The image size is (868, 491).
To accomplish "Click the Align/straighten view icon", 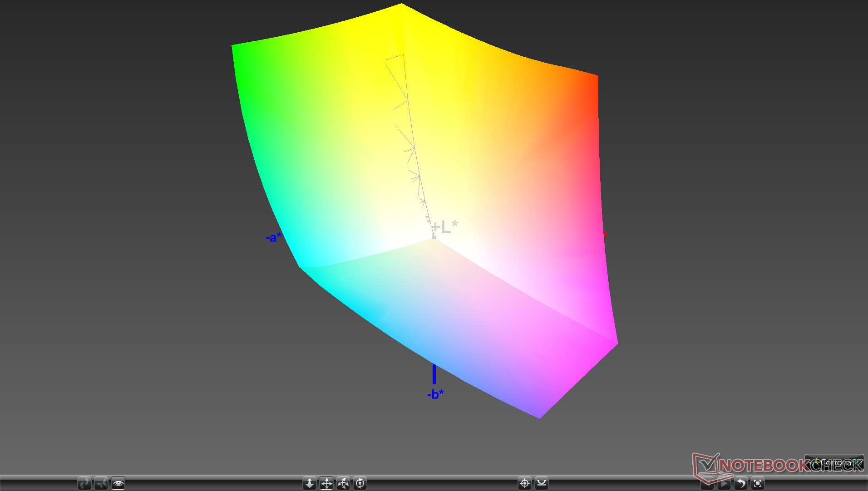I will 542,483.
